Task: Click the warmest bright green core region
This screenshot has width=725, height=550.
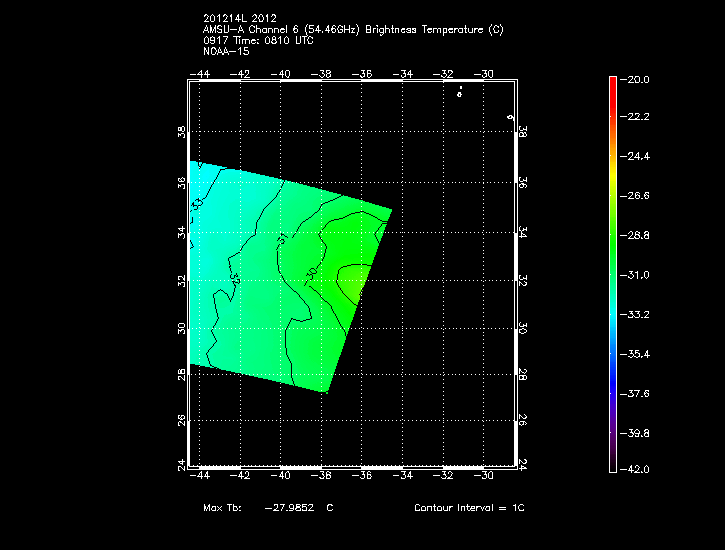Action: [356, 280]
